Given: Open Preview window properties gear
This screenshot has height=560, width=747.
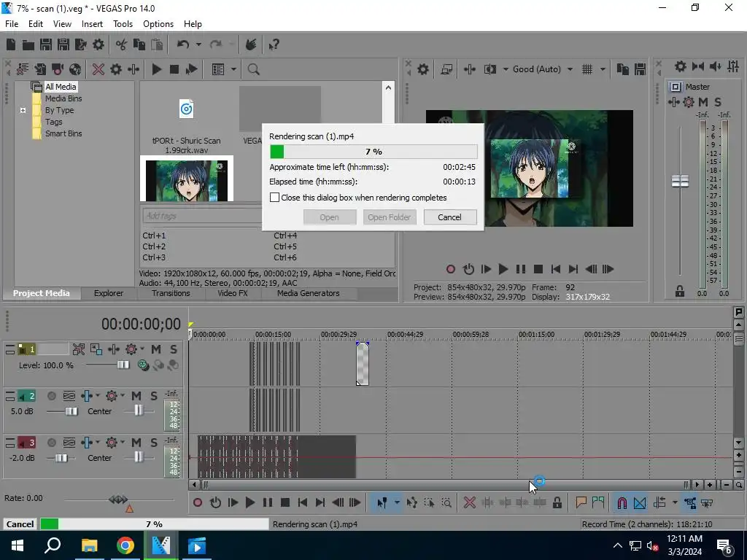Looking at the screenshot, I should [x=422, y=69].
